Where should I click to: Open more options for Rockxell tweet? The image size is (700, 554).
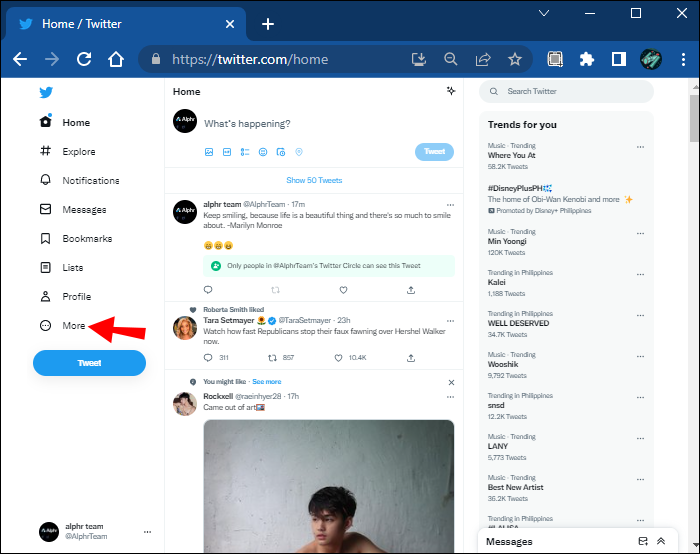tap(450, 397)
